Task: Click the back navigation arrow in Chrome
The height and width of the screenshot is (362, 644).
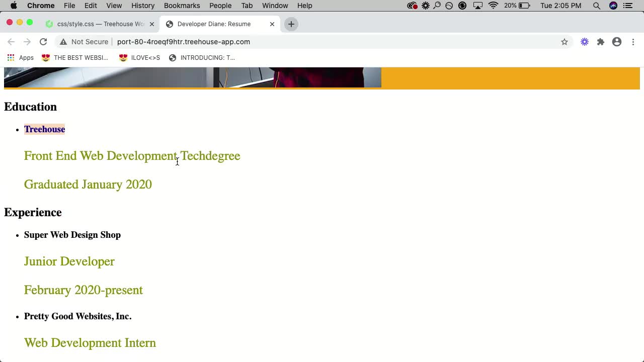Action: pyautogui.click(x=11, y=42)
